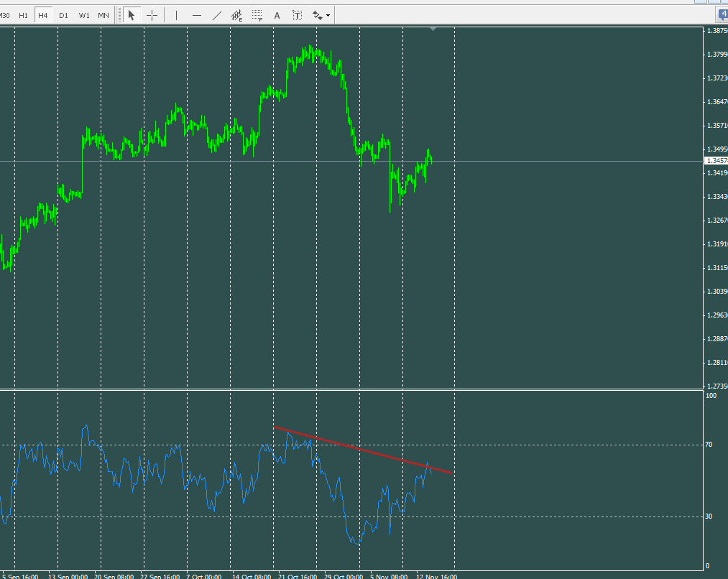Click the price scale label 1.3191
This screenshot has width=728, height=579.
click(x=717, y=244)
